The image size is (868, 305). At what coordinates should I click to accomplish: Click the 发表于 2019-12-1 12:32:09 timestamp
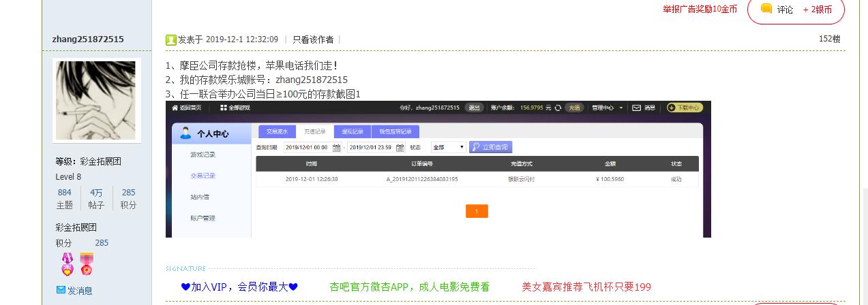228,39
